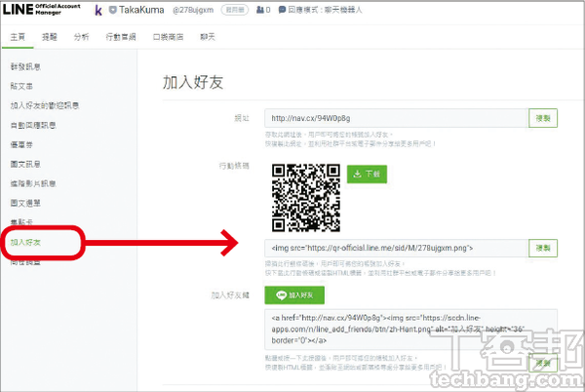Click the 加入好友 page heading
Viewport: 585px width, 392px height.
193,83
